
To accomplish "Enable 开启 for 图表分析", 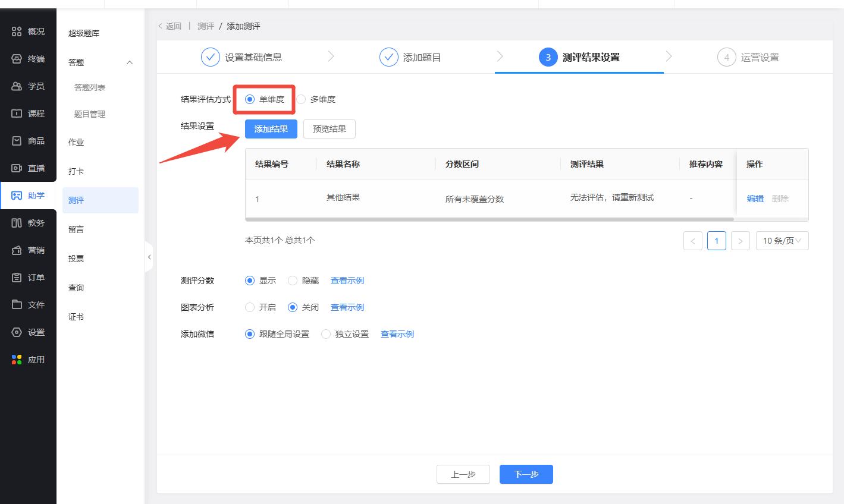I will [x=250, y=307].
